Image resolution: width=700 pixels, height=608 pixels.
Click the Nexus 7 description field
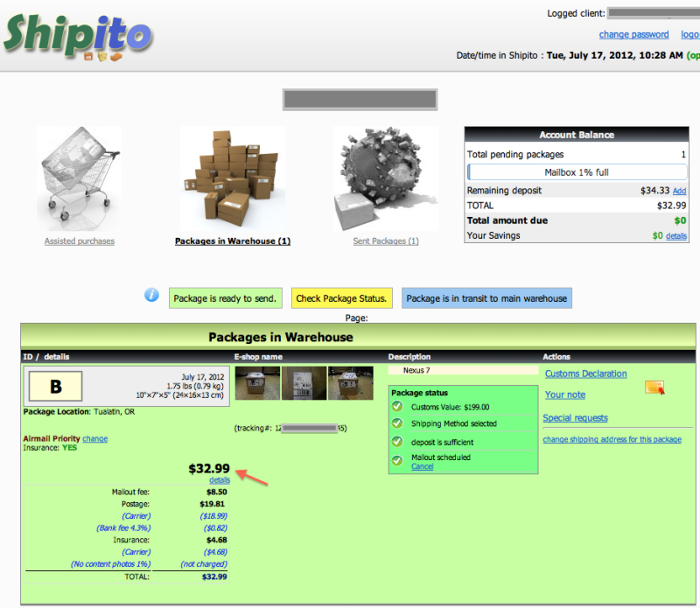463,370
